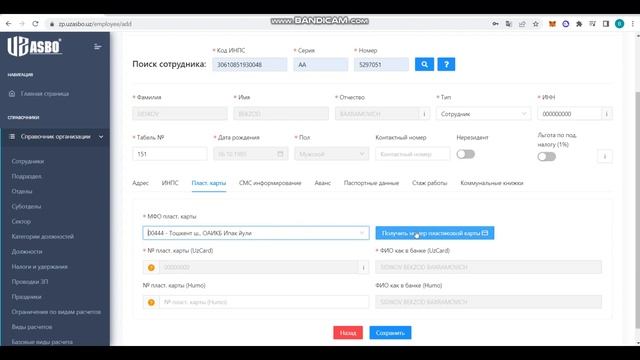Expand Справочник организации sidebar section

(55, 137)
